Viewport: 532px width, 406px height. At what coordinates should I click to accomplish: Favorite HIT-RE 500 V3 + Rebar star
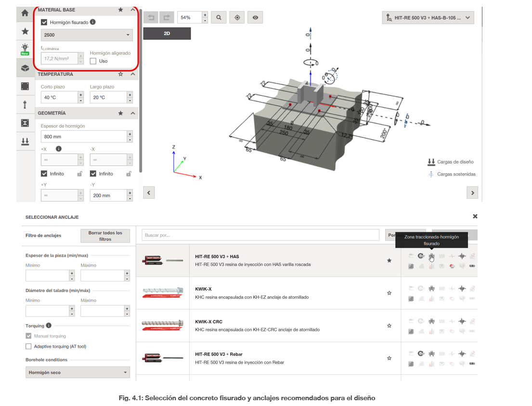click(x=389, y=358)
